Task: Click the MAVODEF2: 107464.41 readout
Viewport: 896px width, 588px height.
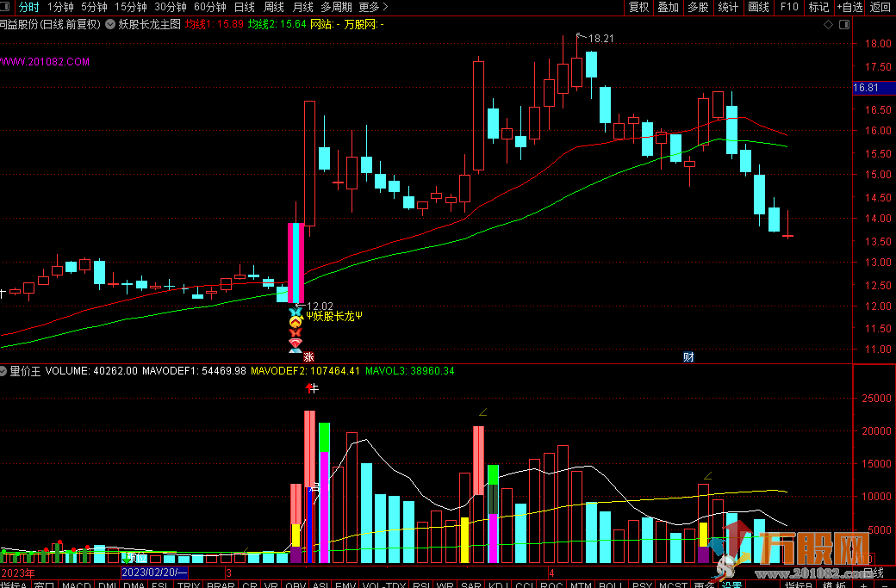Action: click(305, 371)
